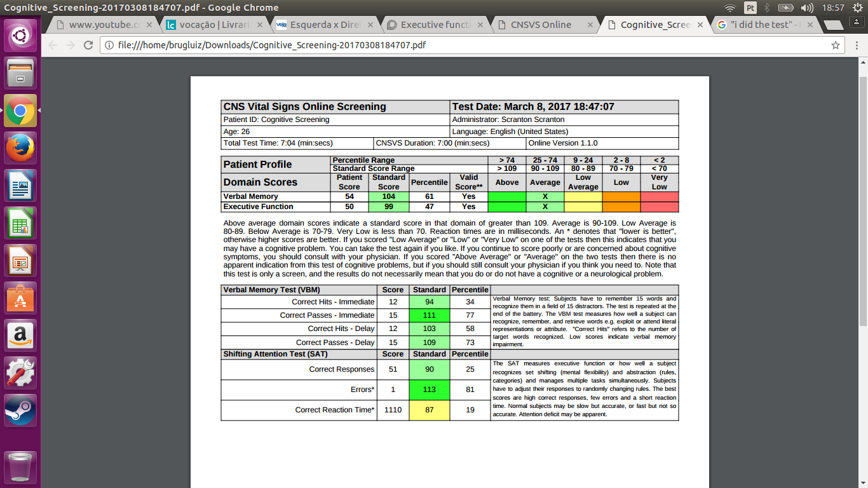Open the battery status indicator
868x488 pixels.
tap(786, 8)
